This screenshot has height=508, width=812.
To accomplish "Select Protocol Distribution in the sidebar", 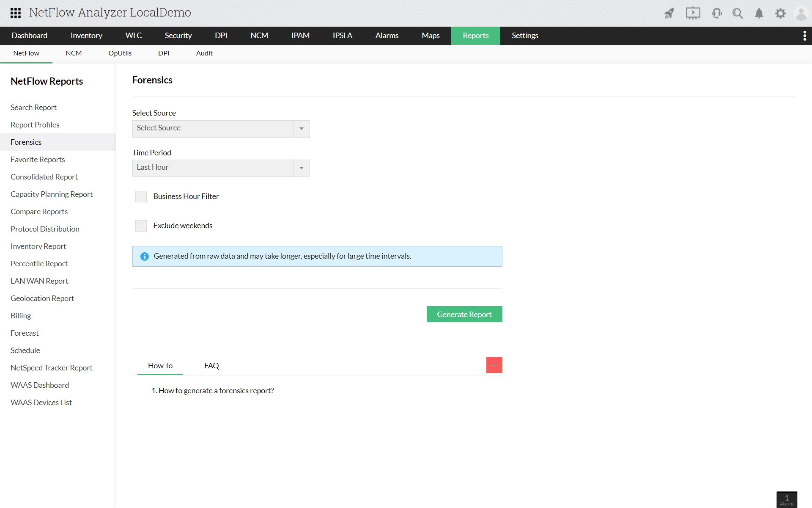I will coord(45,229).
